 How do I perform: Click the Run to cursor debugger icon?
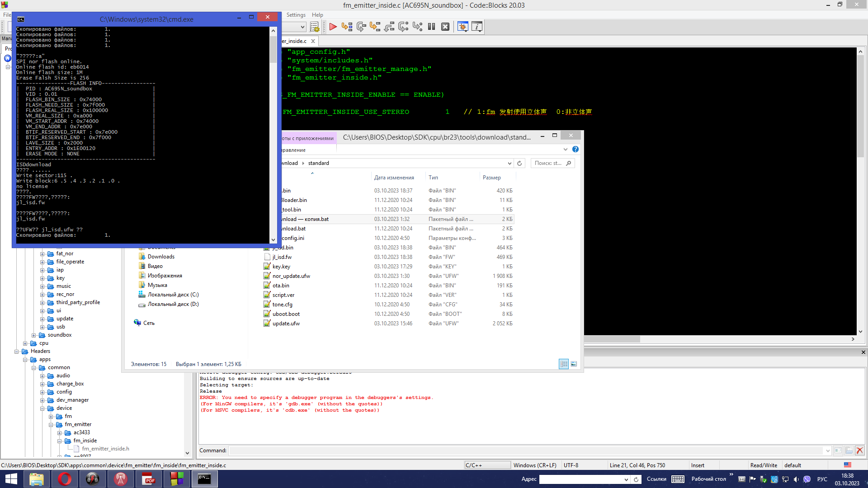(x=347, y=27)
